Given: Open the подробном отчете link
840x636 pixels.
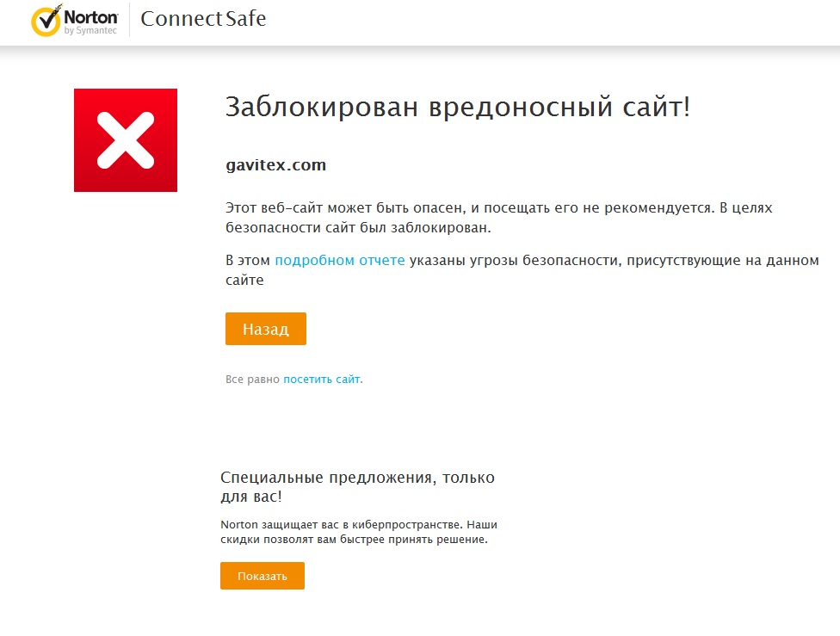Looking at the screenshot, I should [x=339, y=261].
